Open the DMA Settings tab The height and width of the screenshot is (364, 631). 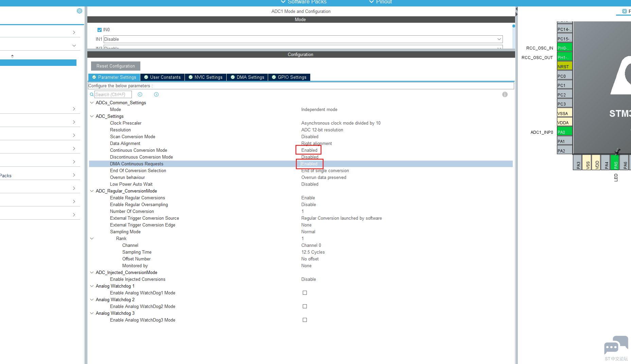[247, 77]
